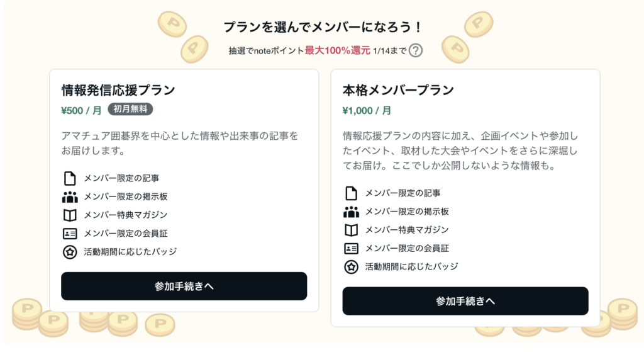This screenshot has width=644, height=352.
Task: Click the 初月無料 badge
Action: (x=130, y=109)
